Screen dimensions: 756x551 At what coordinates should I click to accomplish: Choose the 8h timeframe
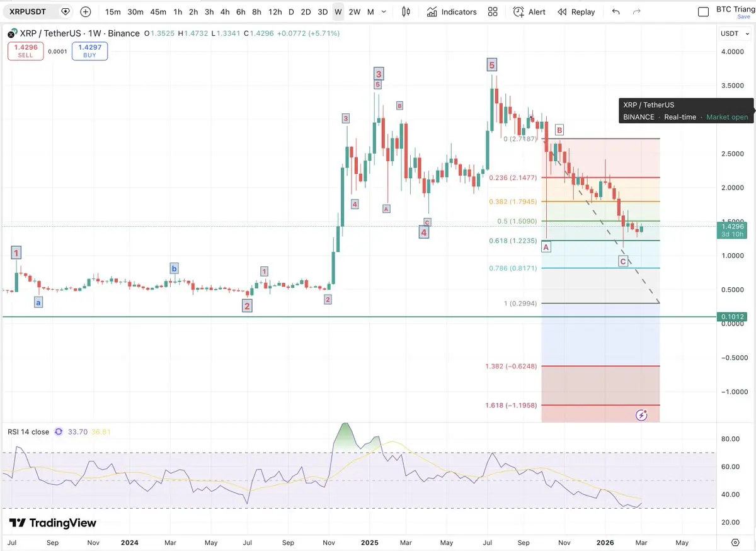coord(256,12)
